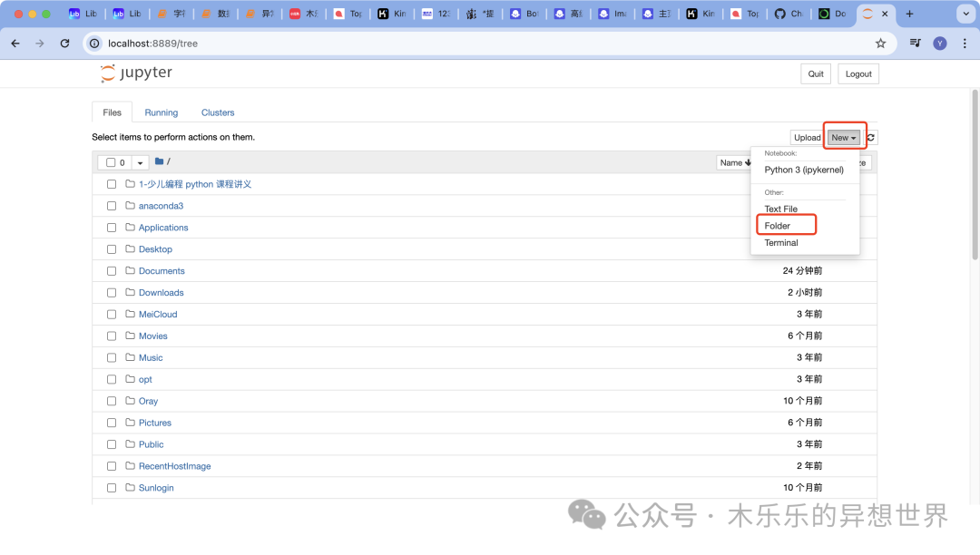This screenshot has height=555, width=980.
Task: View site information icon in address bar
Action: point(94,44)
